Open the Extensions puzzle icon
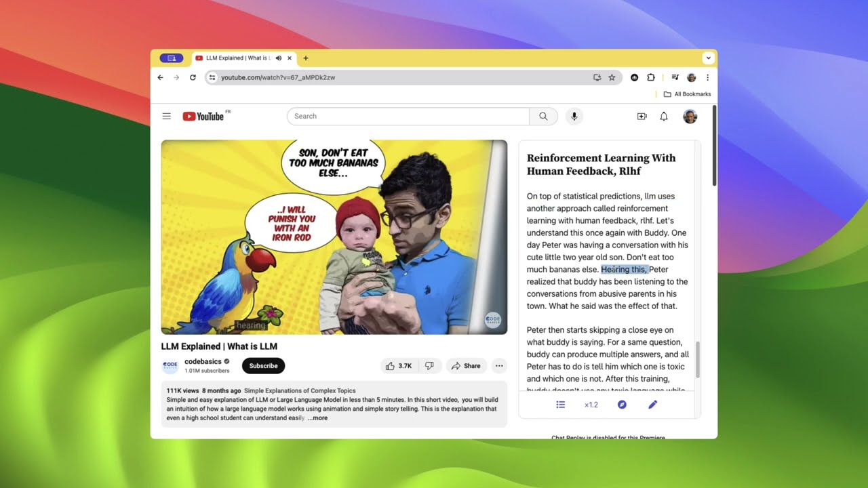 click(x=651, y=77)
